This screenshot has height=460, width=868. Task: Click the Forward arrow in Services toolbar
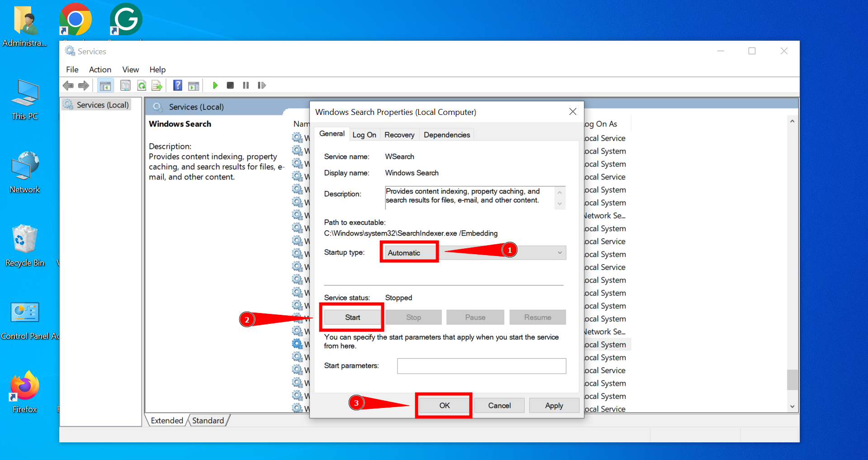pos(84,85)
